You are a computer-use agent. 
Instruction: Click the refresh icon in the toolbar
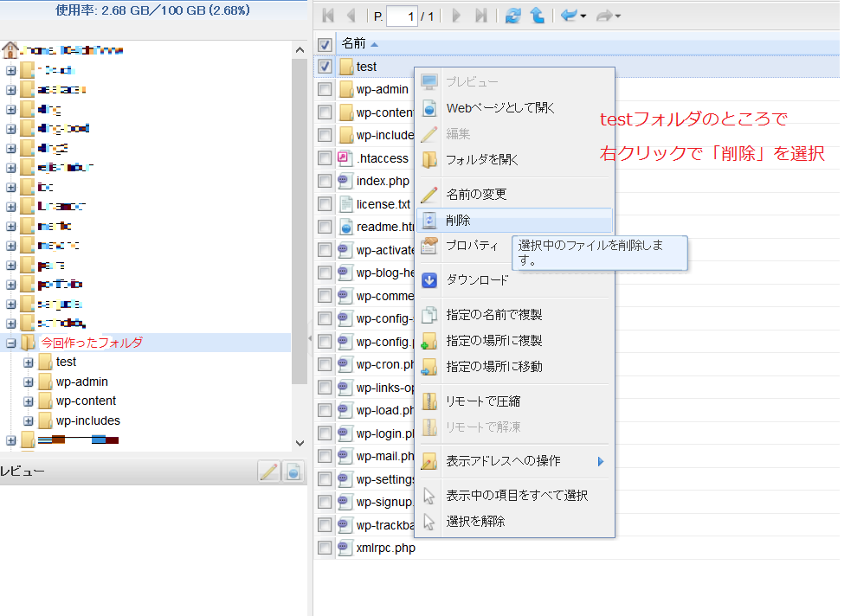click(513, 16)
